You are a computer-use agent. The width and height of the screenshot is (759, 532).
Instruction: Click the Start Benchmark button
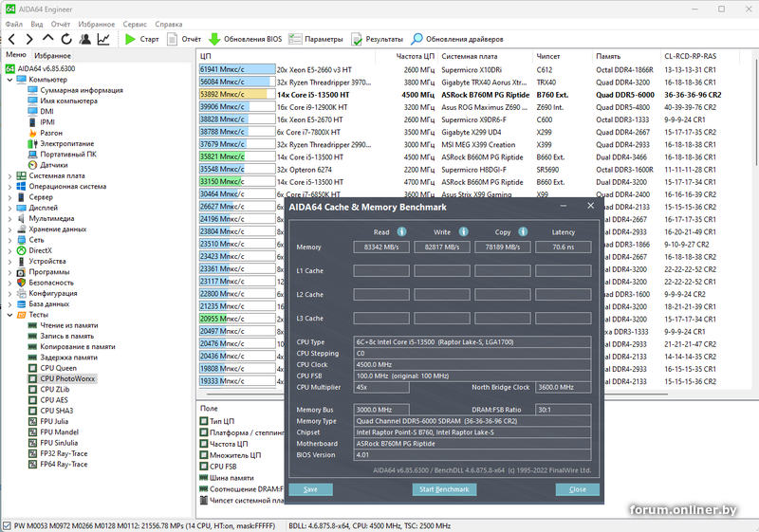click(444, 489)
